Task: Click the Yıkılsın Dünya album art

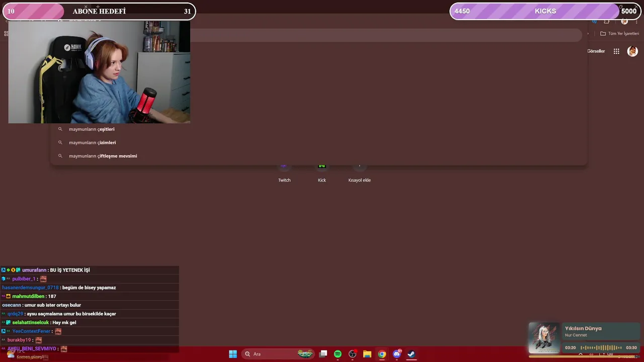Action: point(544,338)
